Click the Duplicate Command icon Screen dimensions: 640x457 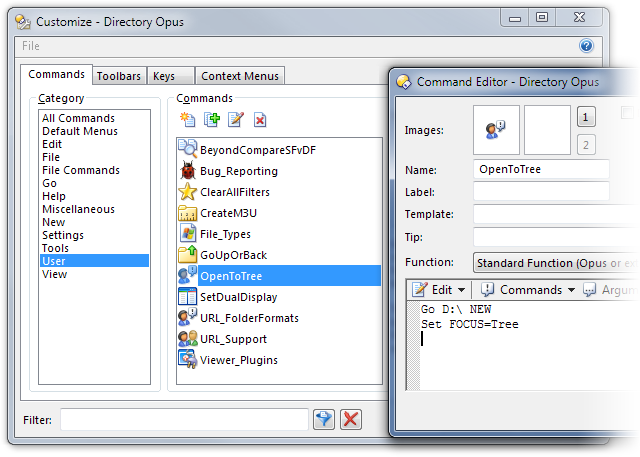[x=211, y=120]
